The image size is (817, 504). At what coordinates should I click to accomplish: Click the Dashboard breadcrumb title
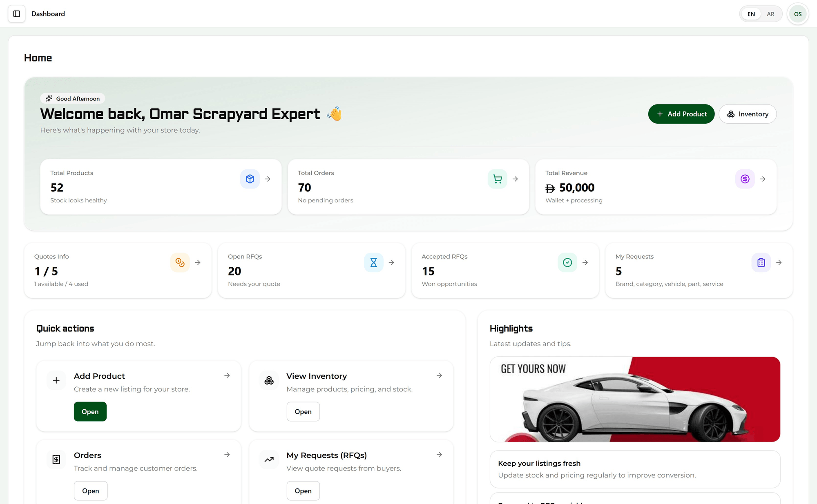tap(48, 14)
